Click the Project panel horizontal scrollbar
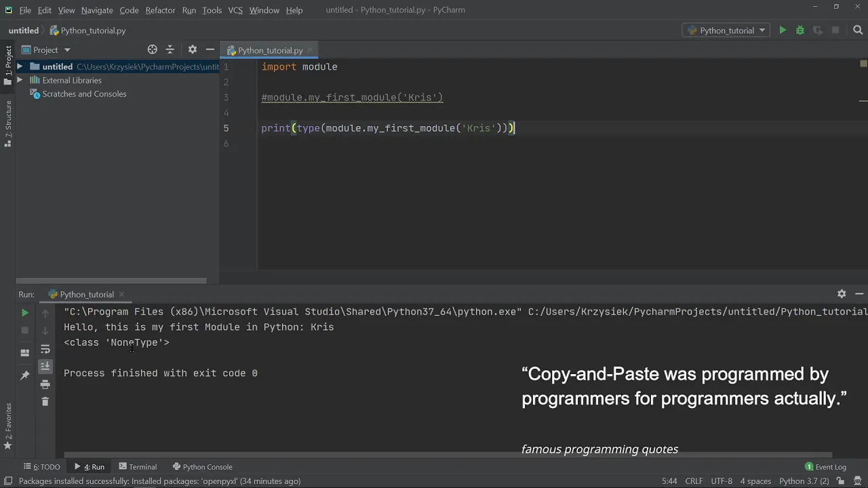Screen dimensions: 868x488 tap(111, 281)
